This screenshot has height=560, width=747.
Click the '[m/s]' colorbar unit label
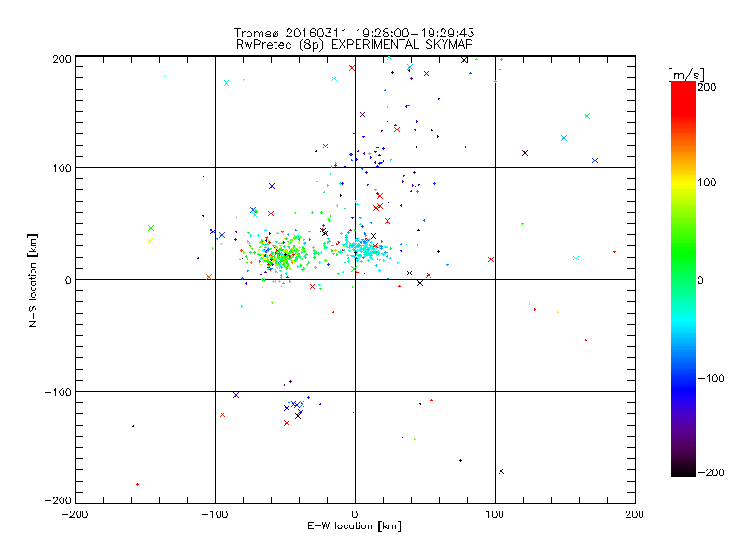[x=686, y=75]
